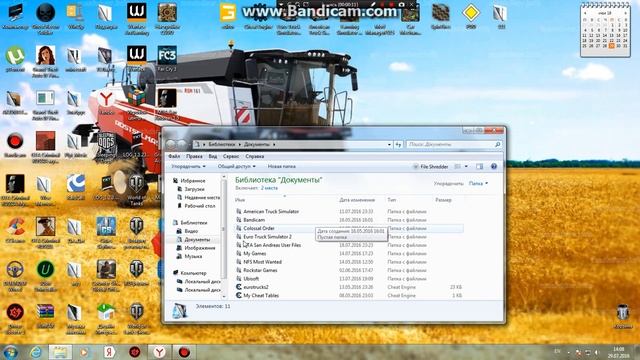This screenshot has width=640, height=360.
Task: Click the Яндекс Я icon on the taskbar
Action: 109,352
